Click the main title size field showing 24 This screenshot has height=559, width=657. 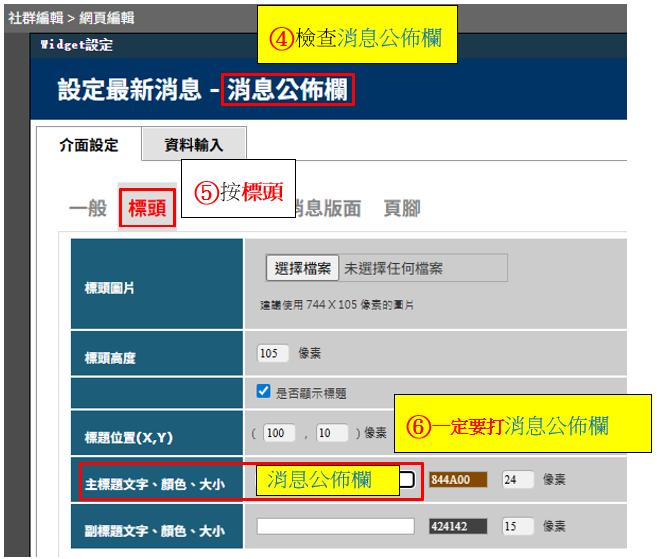pos(518,480)
